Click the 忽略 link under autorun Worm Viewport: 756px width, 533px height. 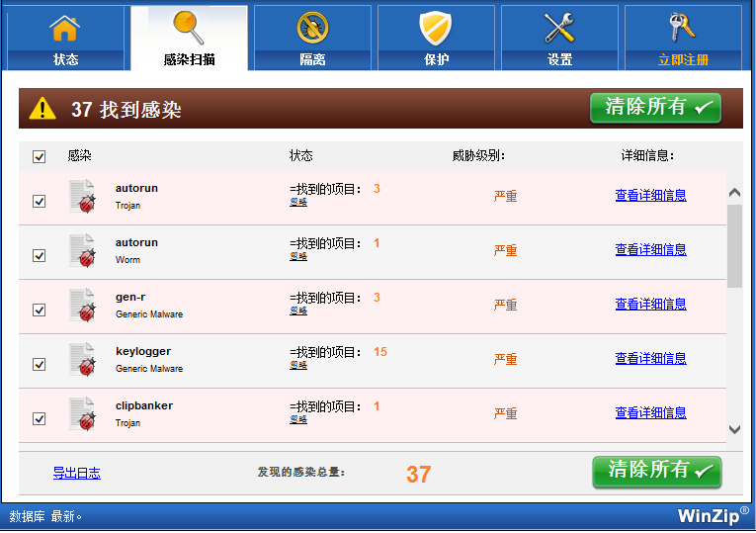coord(298,257)
